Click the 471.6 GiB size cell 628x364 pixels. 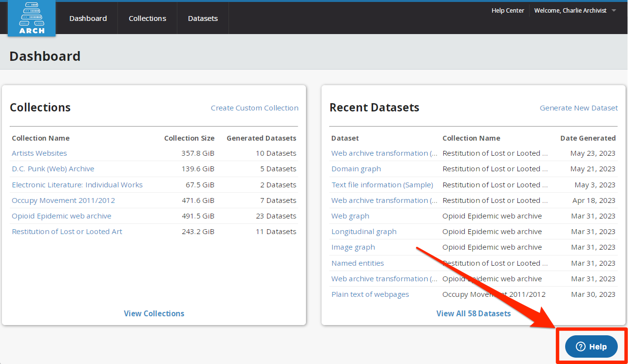click(x=198, y=200)
